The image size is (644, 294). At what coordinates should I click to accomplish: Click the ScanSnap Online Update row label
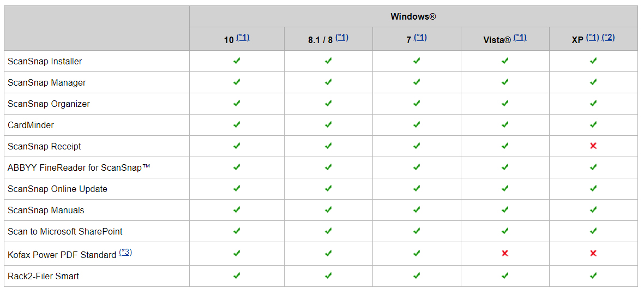coord(57,189)
